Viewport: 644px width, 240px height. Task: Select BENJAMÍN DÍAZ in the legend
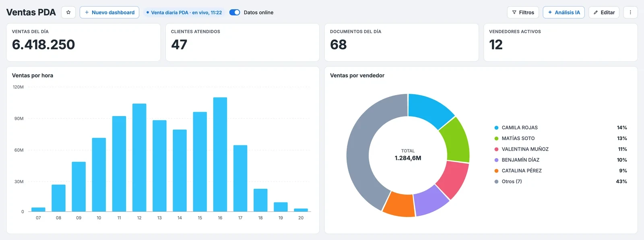coord(520,160)
